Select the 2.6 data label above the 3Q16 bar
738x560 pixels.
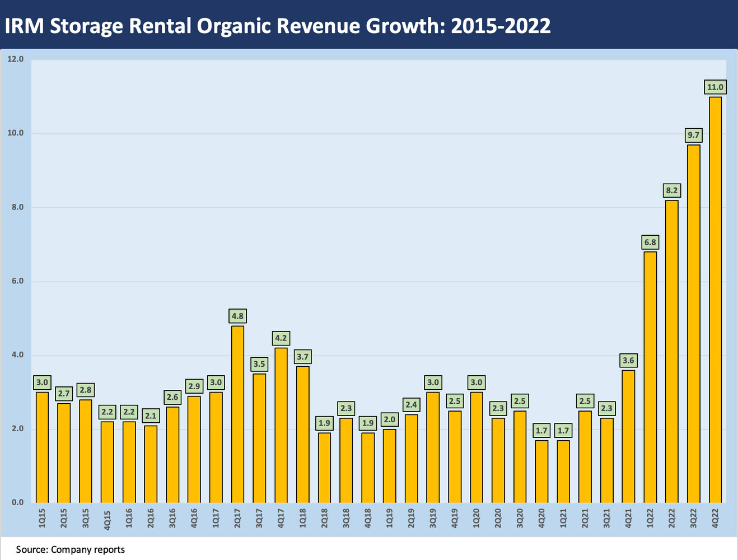[172, 398]
